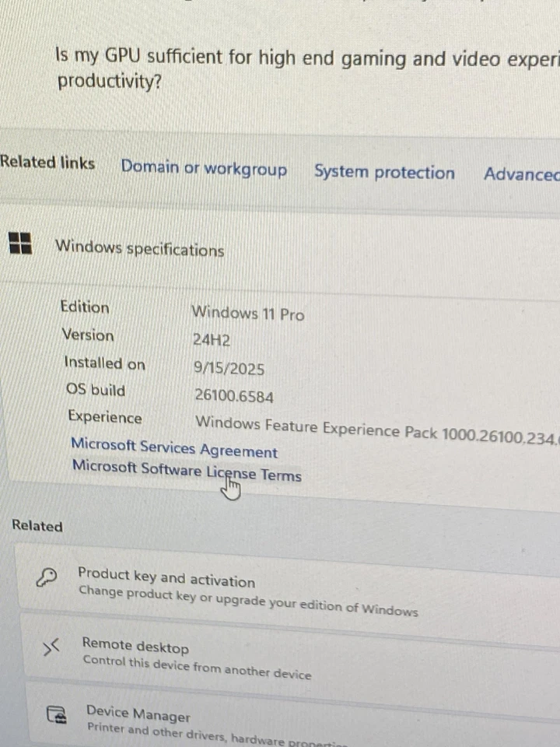The height and width of the screenshot is (747, 560).
Task: Click the Remote desktop arrows icon
Action: coord(51,647)
